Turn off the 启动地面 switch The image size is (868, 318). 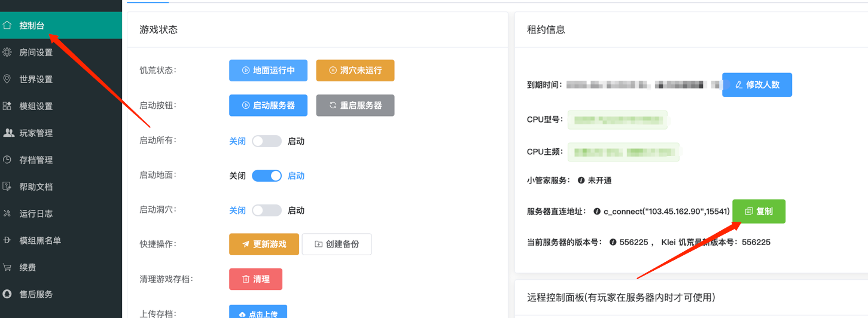[x=266, y=176]
